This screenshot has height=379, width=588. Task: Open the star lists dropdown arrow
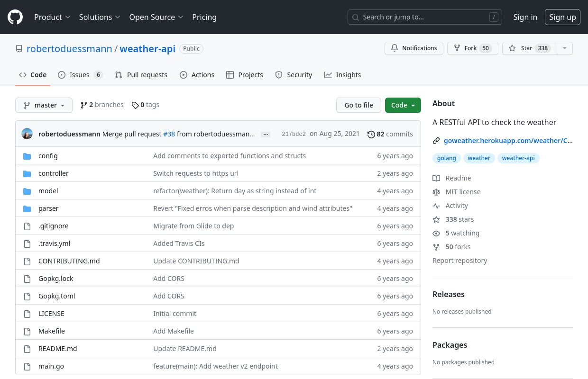tap(564, 48)
